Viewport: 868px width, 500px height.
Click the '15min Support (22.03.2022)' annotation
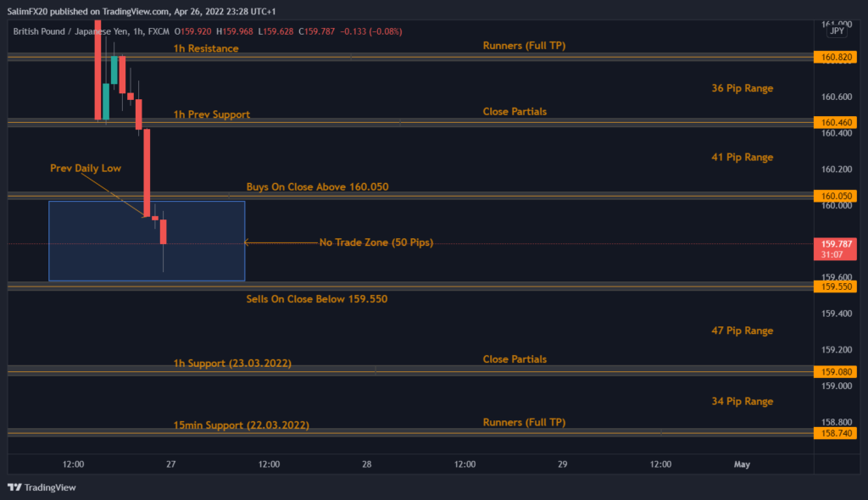pyautogui.click(x=241, y=425)
